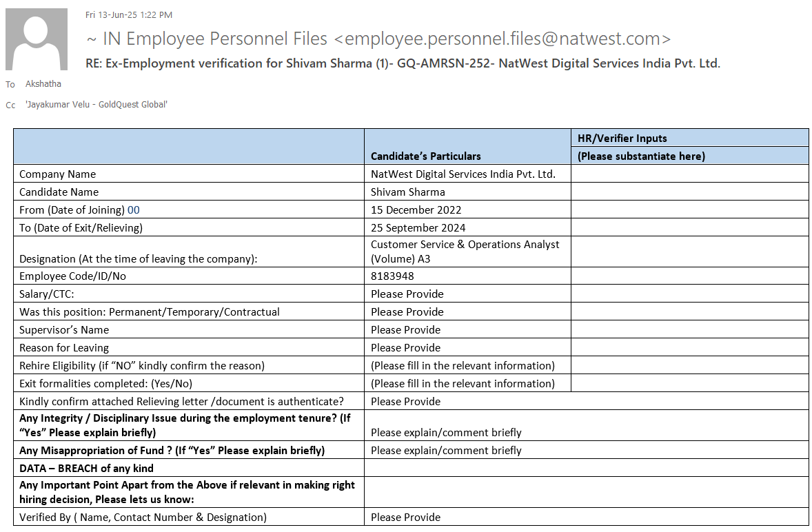The image size is (812, 532).
Task: Click 'Any Misappropriation of Fund ?' label
Action: click(x=172, y=451)
